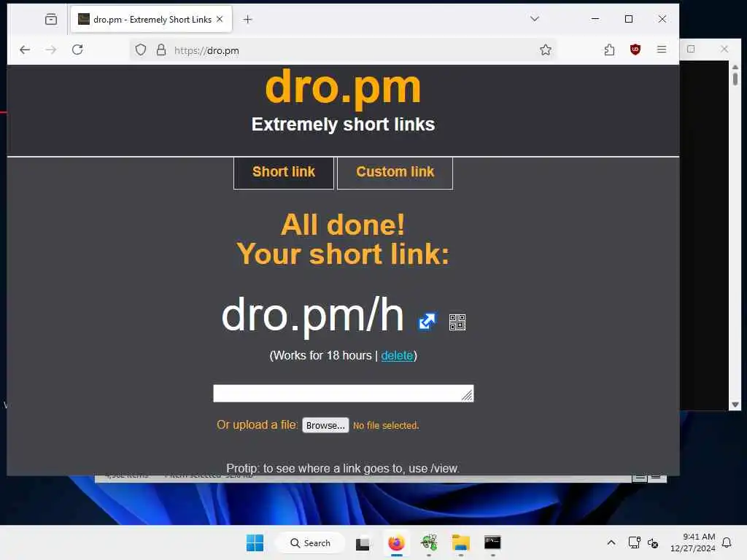Open Task View on the taskbar

pyautogui.click(x=363, y=542)
